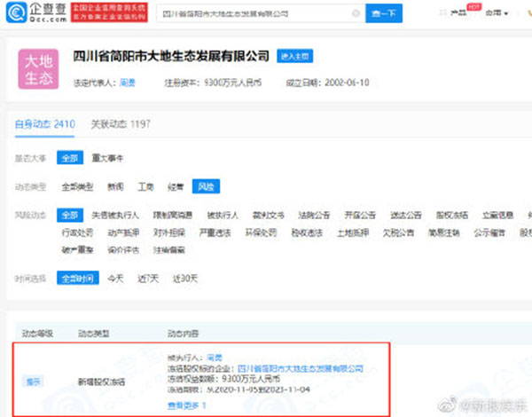Select the 风险 dynamic type filter

coord(206,186)
